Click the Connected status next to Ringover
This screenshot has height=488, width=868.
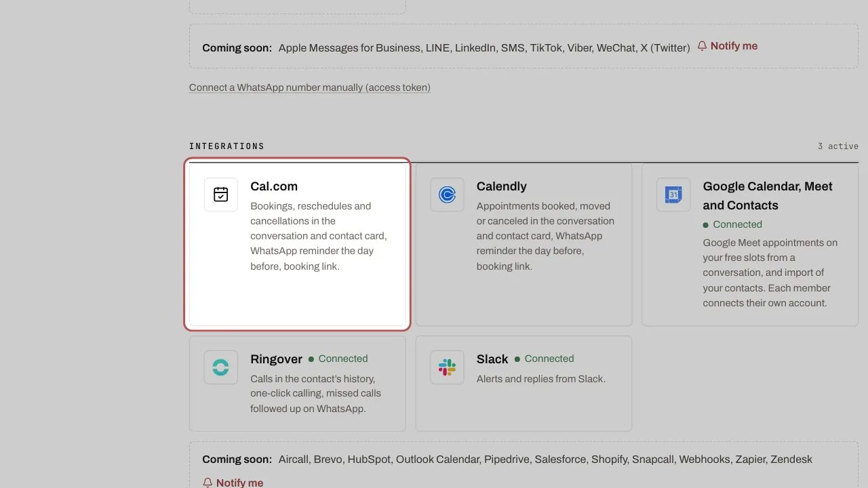tap(338, 359)
